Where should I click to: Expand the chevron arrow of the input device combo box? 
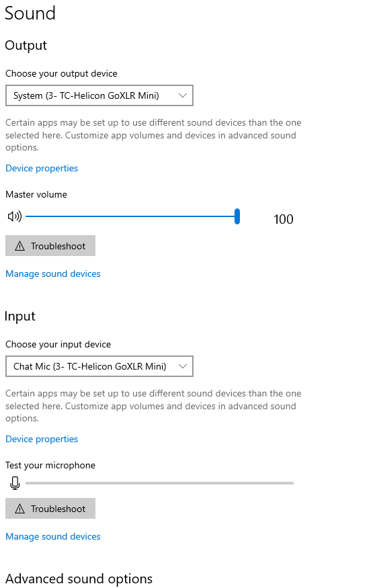[183, 366]
